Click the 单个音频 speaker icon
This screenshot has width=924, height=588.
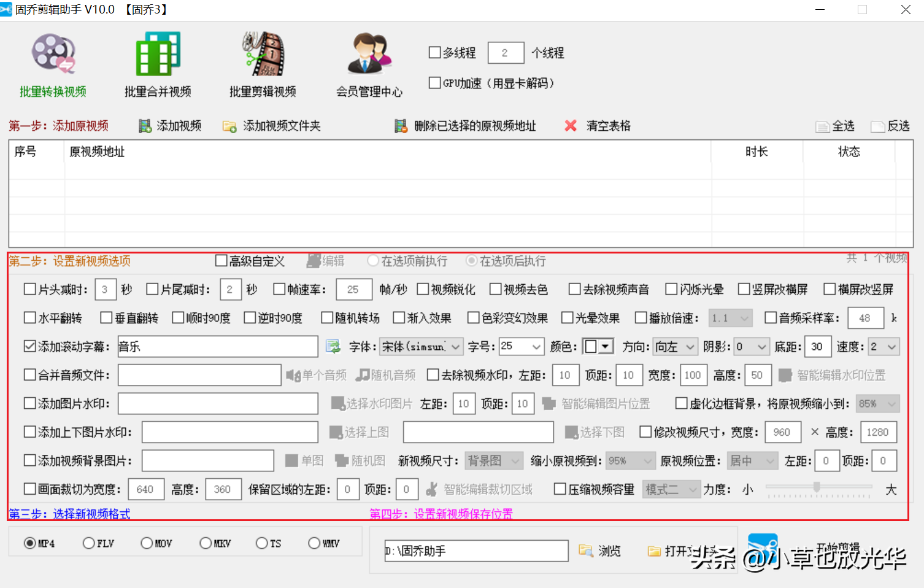[x=293, y=375]
